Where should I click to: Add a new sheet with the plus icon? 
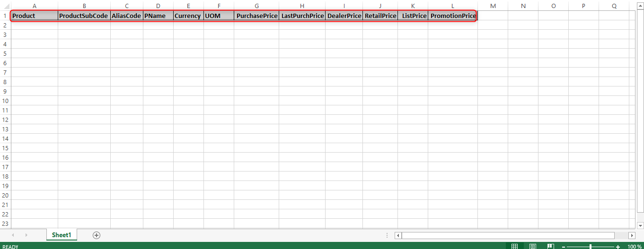tap(97, 235)
